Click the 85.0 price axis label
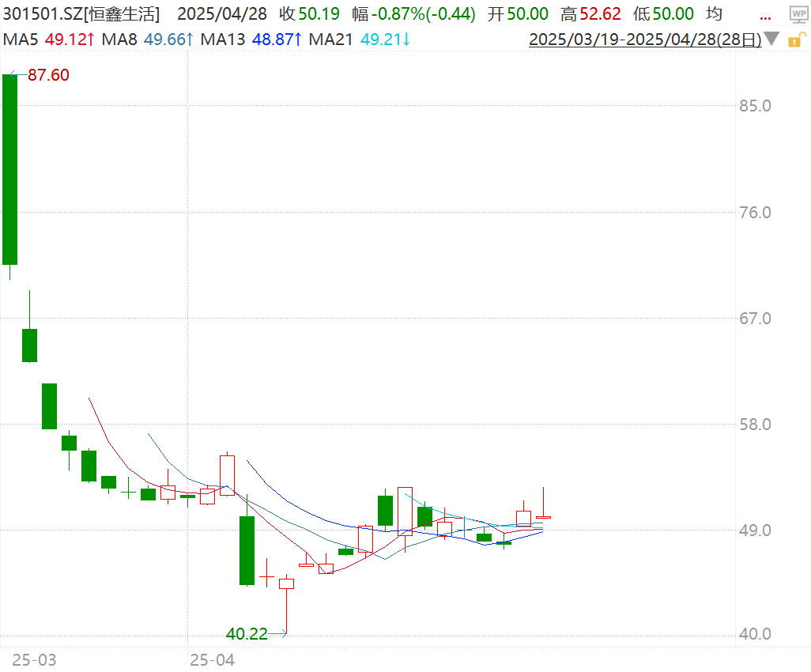 click(x=753, y=106)
